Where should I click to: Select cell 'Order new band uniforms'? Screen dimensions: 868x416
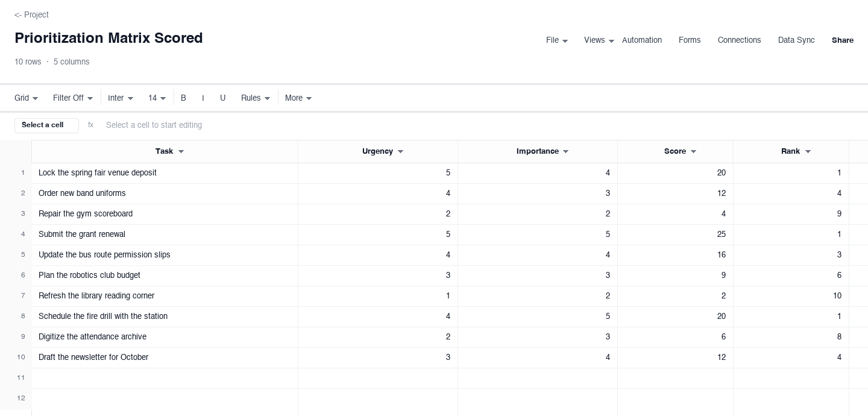165,194
